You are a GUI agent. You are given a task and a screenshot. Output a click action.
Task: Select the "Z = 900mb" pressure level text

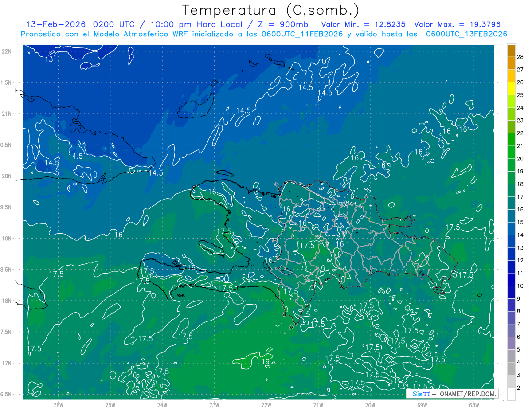[x=283, y=24]
